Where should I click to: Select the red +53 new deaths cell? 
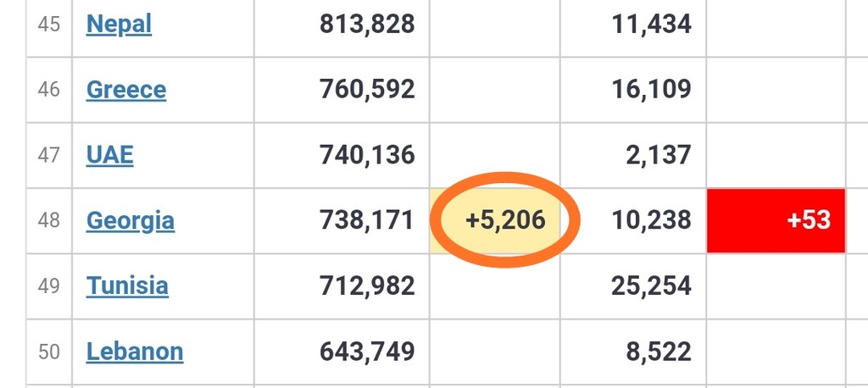pyautogui.click(x=776, y=221)
